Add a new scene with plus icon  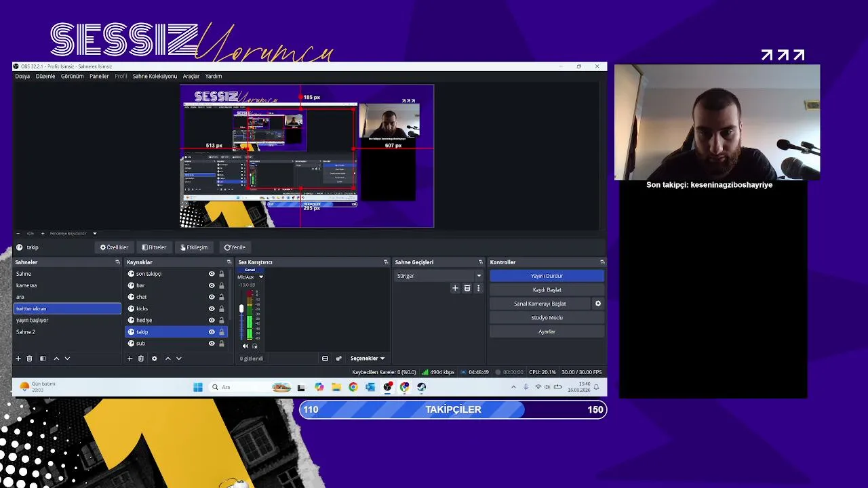click(x=18, y=359)
